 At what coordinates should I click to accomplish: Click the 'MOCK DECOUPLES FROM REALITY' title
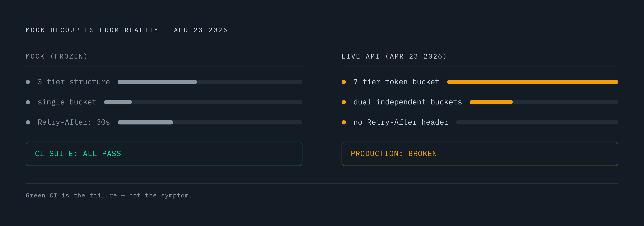click(126, 30)
